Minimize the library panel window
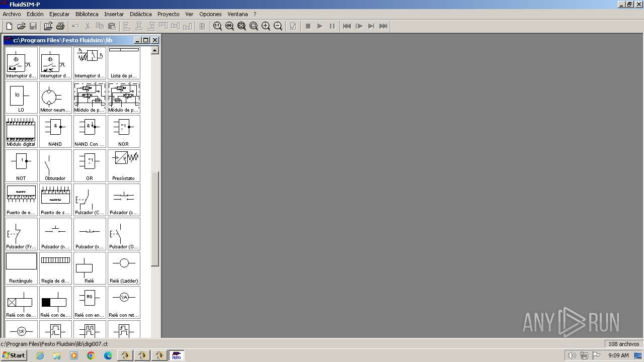The image size is (644, 362). pos(137,40)
